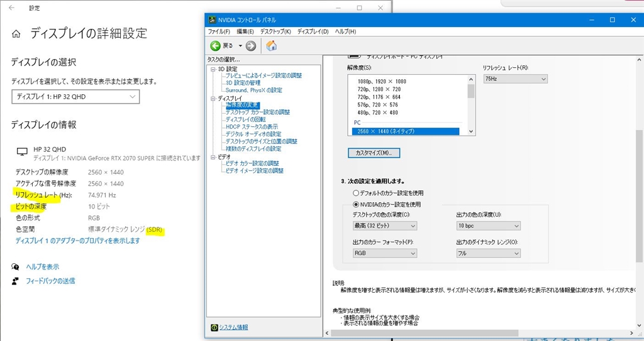The height and width of the screenshot is (341, 644).
Task: Click the NVIDIA panel horizontal scrollbar thumb
Action: click(x=425, y=333)
